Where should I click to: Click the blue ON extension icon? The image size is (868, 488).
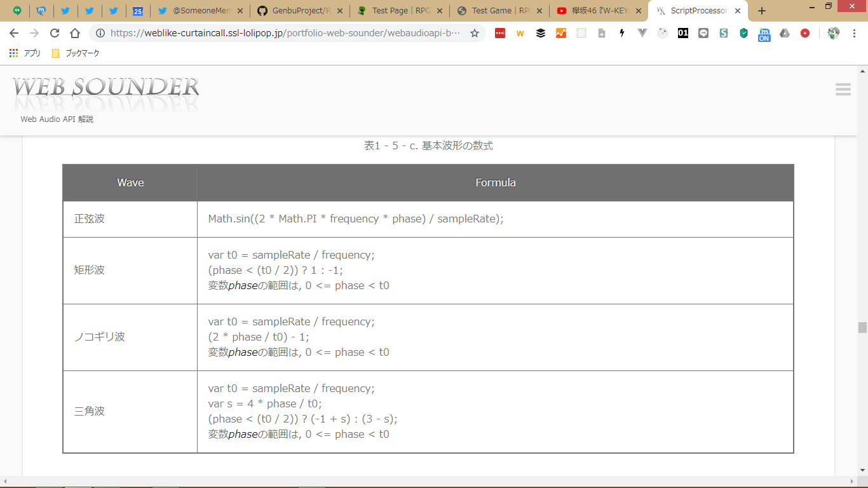[764, 34]
